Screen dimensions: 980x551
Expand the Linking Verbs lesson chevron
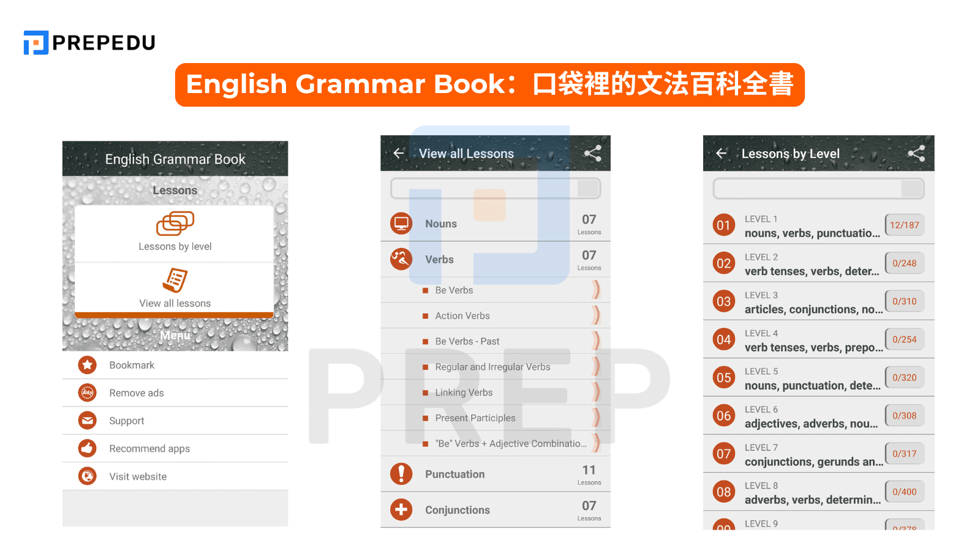[x=595, y=392]
